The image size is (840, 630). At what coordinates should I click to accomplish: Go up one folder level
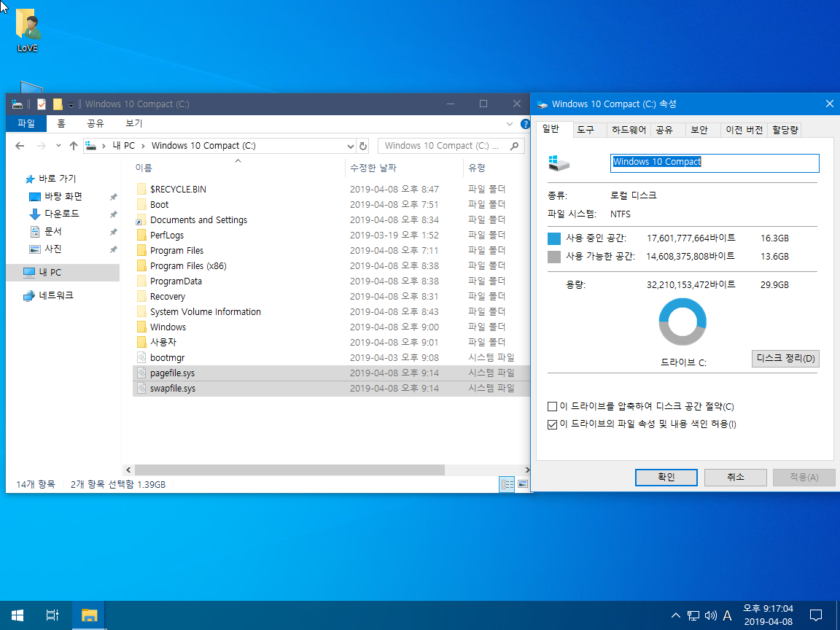tap(74, 146)
